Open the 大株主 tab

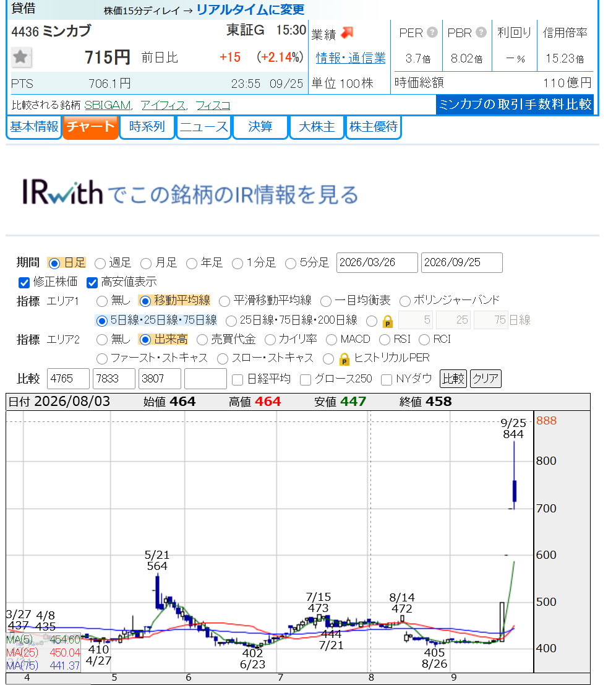coord(317,127)
